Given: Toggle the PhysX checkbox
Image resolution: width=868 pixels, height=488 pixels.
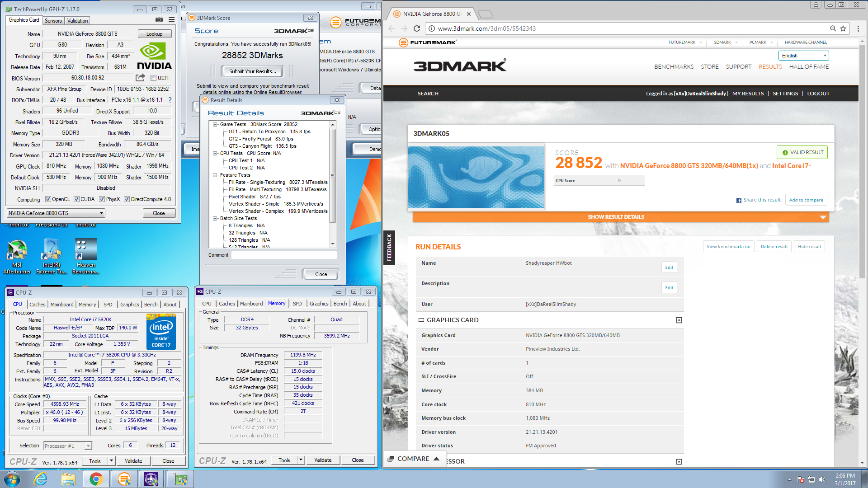Looking at the screenshot, I should (102, 199).
